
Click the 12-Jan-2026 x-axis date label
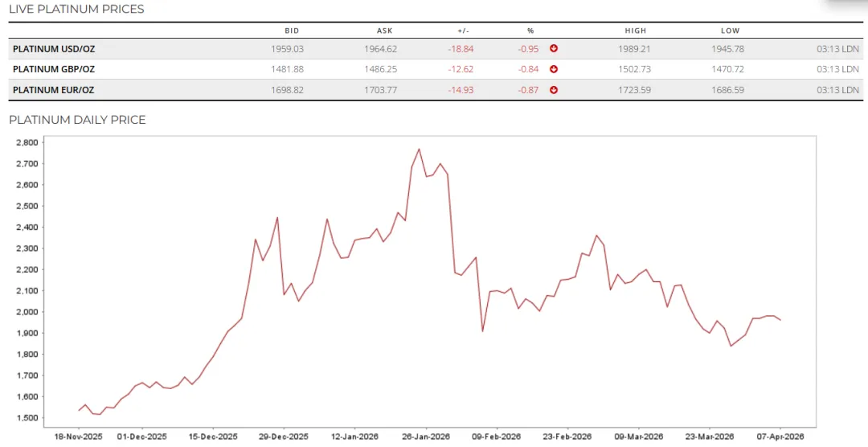(x=354, y=437)
